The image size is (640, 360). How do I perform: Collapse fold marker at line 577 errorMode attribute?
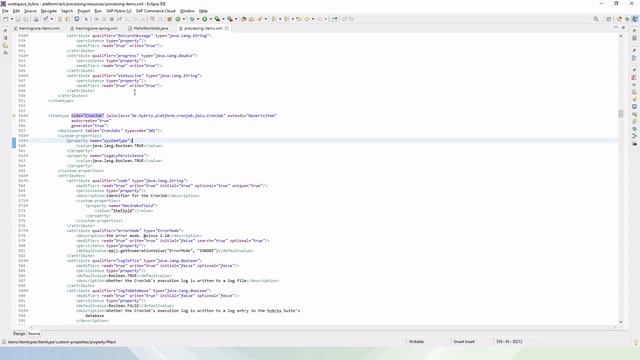[27, 231]
